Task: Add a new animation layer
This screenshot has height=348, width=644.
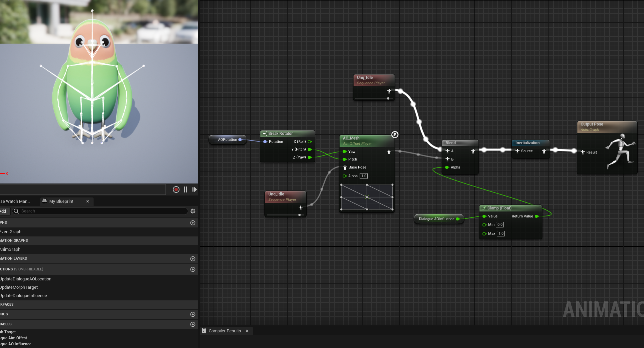Action: [193, 259]
